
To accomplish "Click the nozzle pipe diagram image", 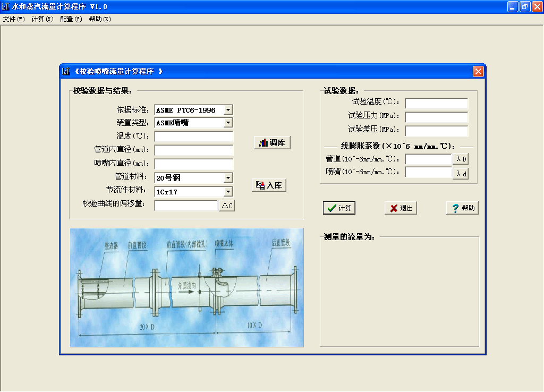I will coord(186,287).
